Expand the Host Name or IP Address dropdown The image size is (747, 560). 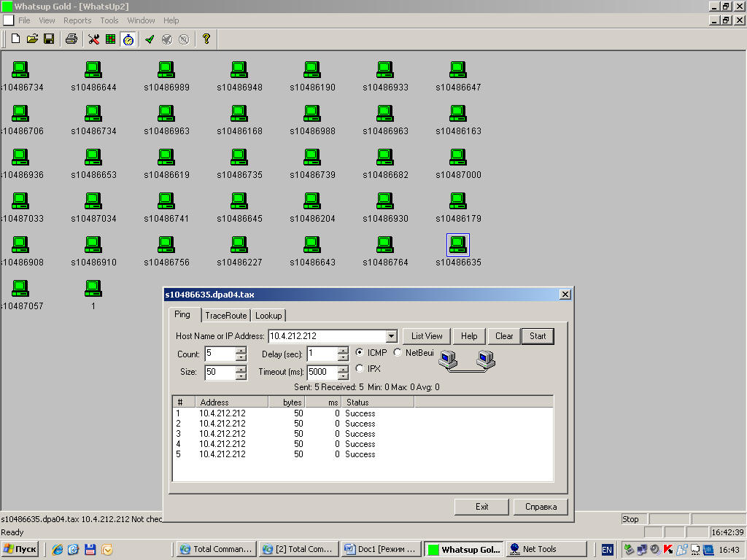pyautogui.click(x=391, y=336)
